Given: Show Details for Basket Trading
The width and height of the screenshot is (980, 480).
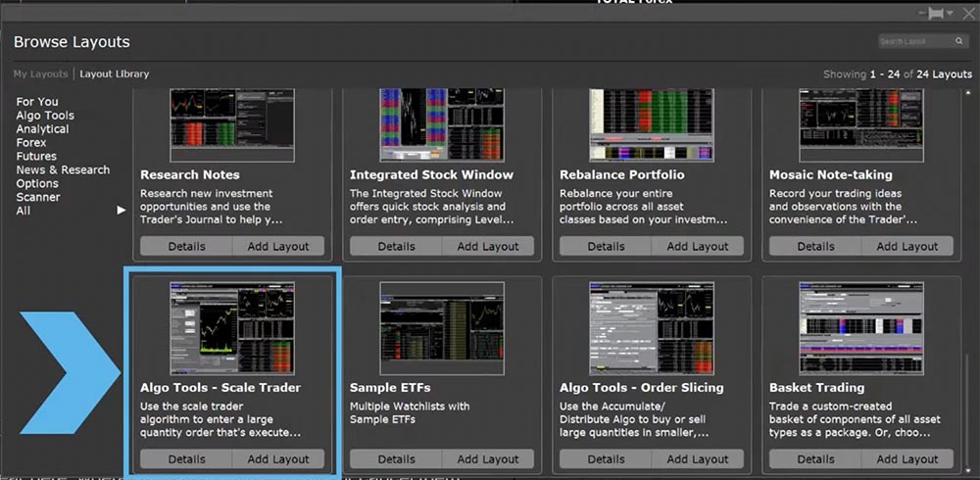Looking at the screenshot, I should tap(815, 458).
